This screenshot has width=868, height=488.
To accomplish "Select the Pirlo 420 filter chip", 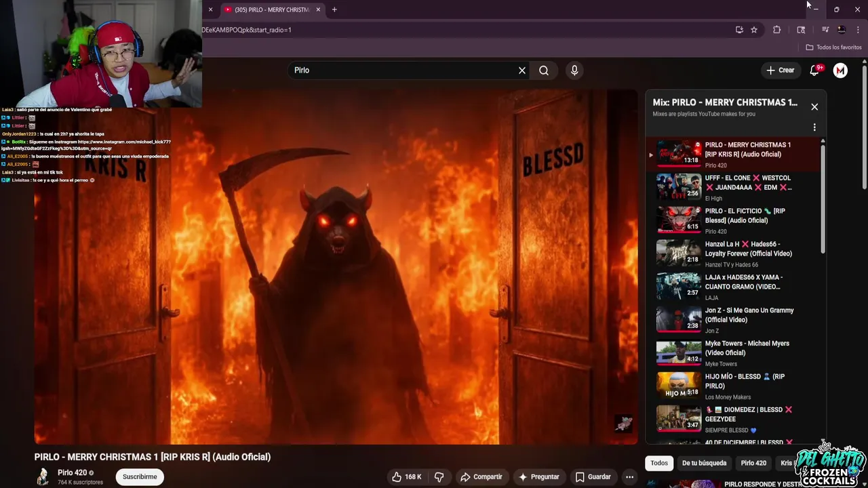I will coord(753,463).
